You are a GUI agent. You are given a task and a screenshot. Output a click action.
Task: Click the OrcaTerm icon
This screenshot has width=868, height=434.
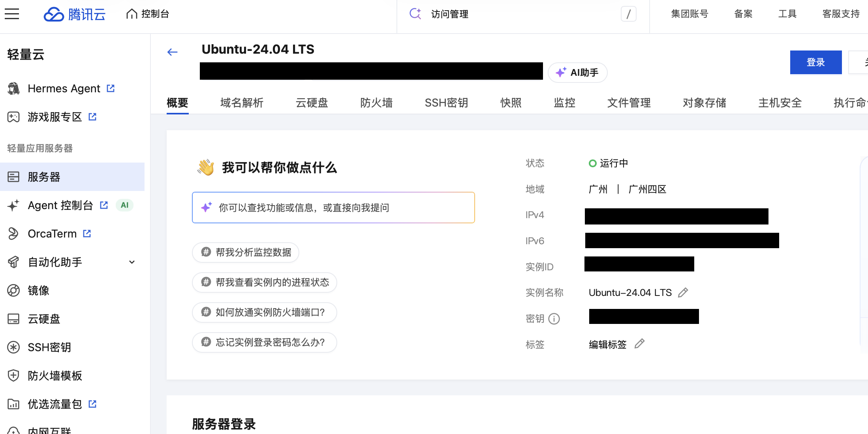13,234
